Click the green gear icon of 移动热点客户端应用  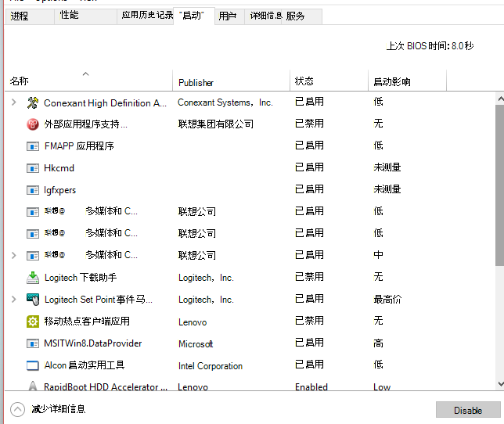(x=33, y=322)
